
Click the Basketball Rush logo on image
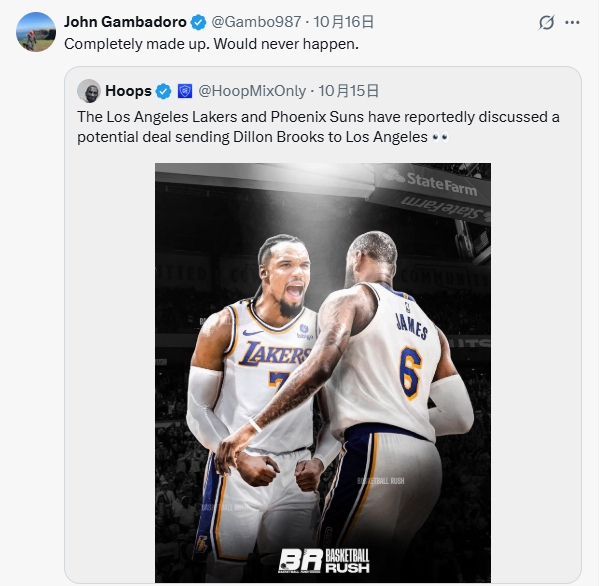(323, 561)
